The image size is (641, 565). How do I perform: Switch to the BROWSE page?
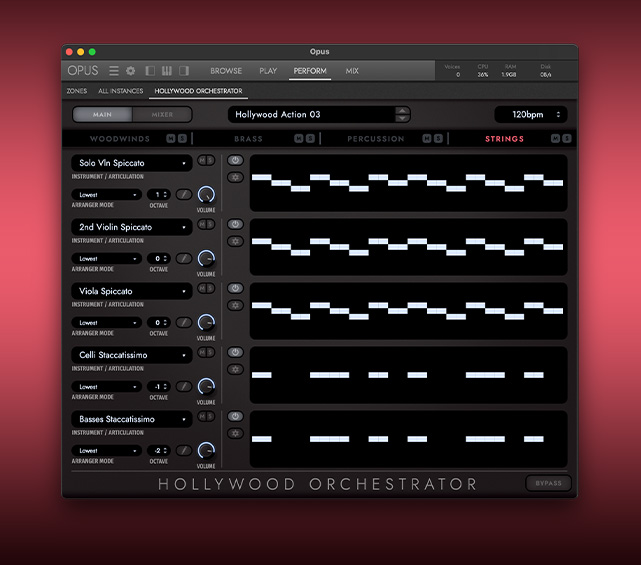226,71
